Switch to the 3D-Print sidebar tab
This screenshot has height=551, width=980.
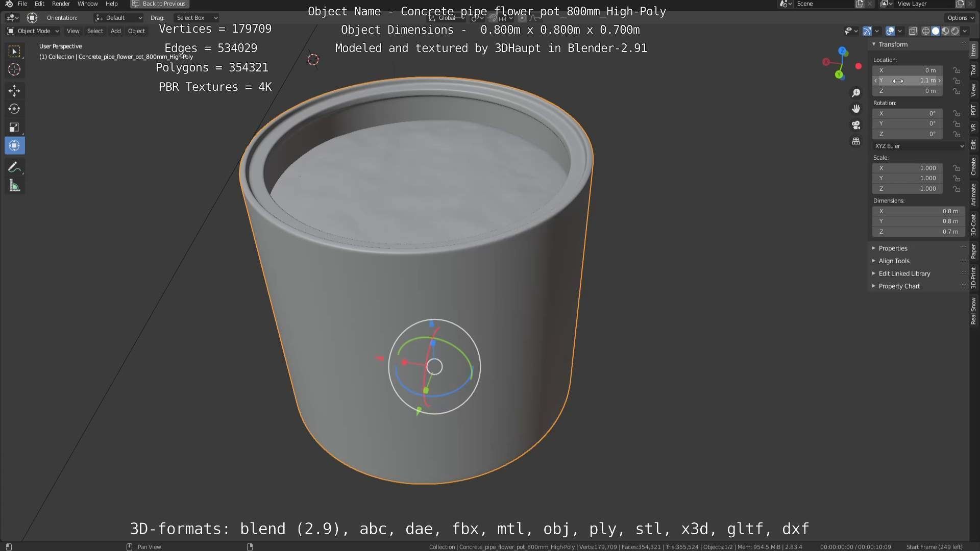pyautogui.click(x=974, y=278)
